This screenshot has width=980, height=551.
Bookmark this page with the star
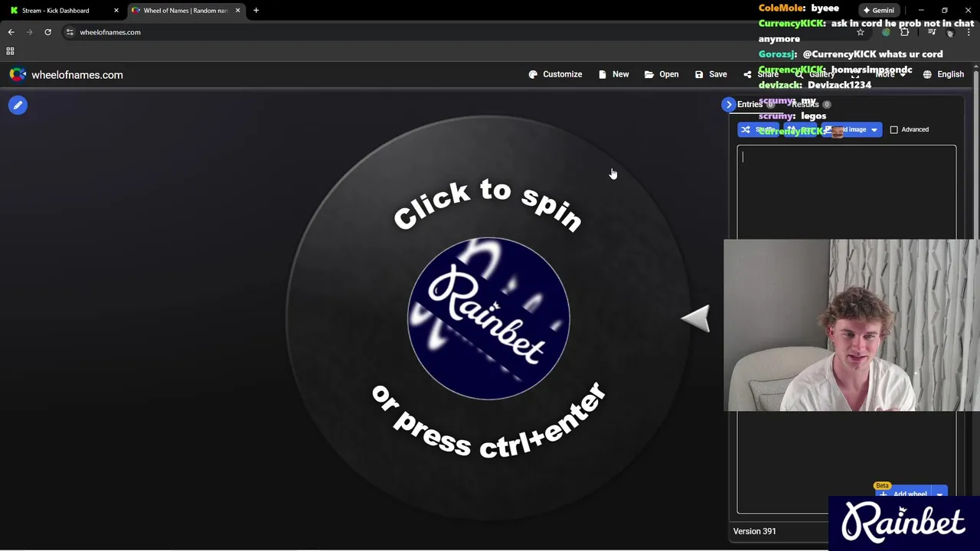click(x=861, y=32)
